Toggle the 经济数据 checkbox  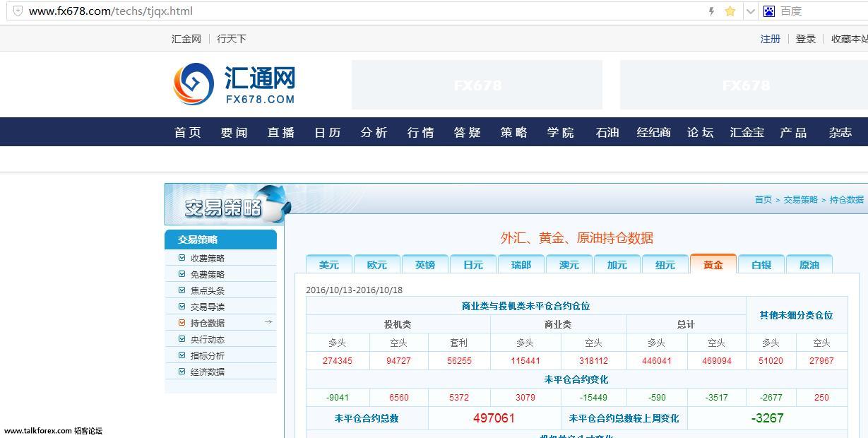tap(182, 371)
